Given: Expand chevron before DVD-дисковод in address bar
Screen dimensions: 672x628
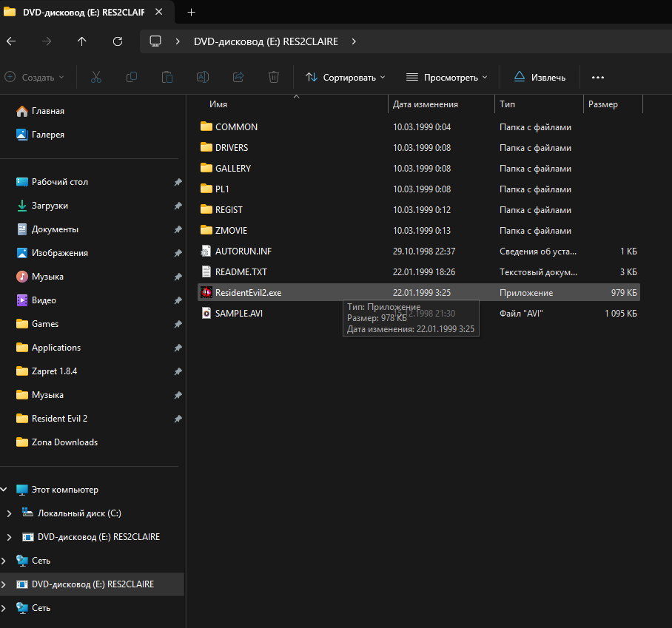Looking at the screenshot, I should (x=178, y=41).
